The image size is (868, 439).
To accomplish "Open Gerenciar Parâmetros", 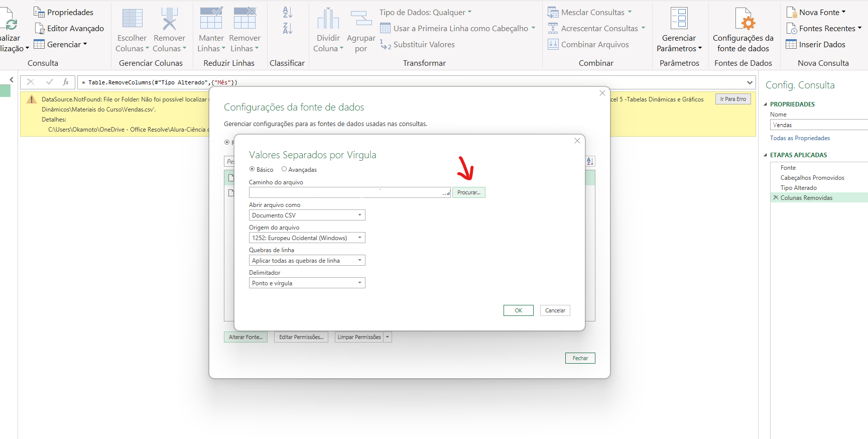I will pos(679,30).
